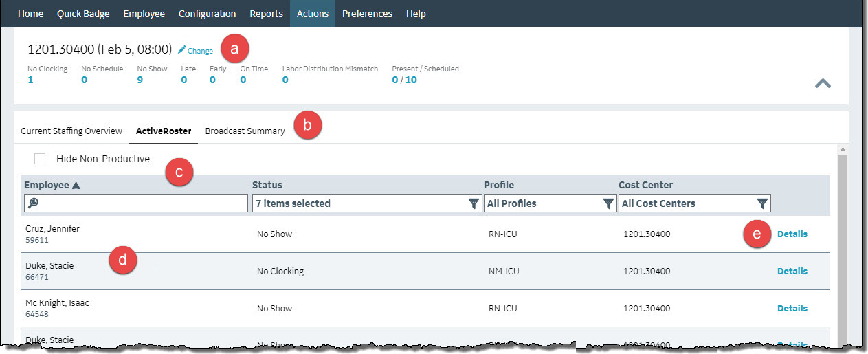Image resolution: width=868 pixels, height=354 pixels.
Task: Switch to the Current Staffing Overview tab
Action: (x=71, y=131)
